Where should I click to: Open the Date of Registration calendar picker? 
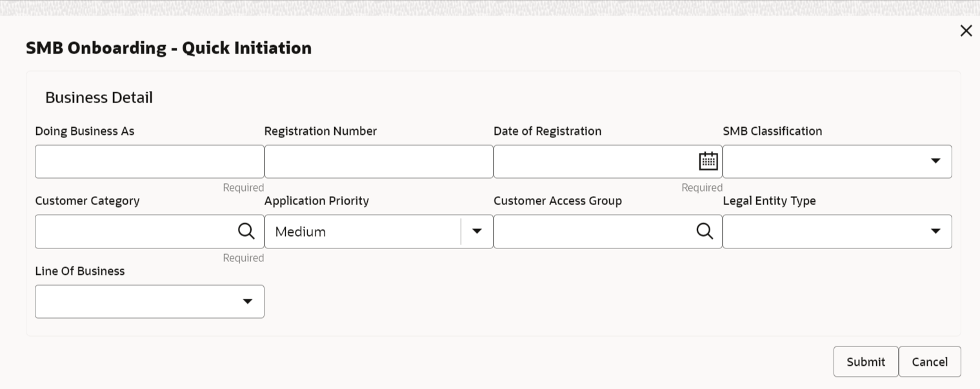pos(708,161)
